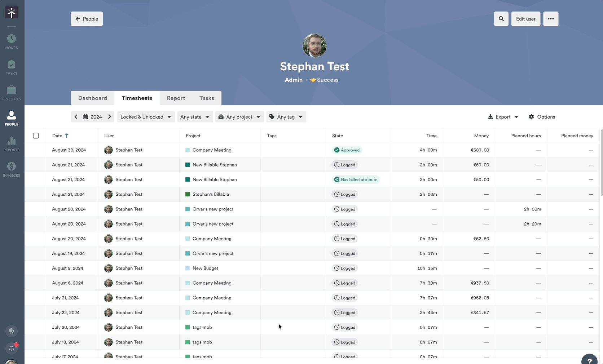Select the People section in the sidebar
This screenshot has height=364, width=603.
(x=11, y=118)
